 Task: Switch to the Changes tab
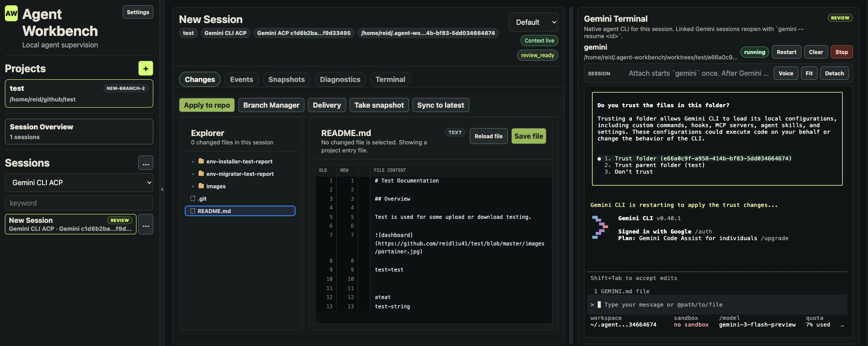[200, 79]
